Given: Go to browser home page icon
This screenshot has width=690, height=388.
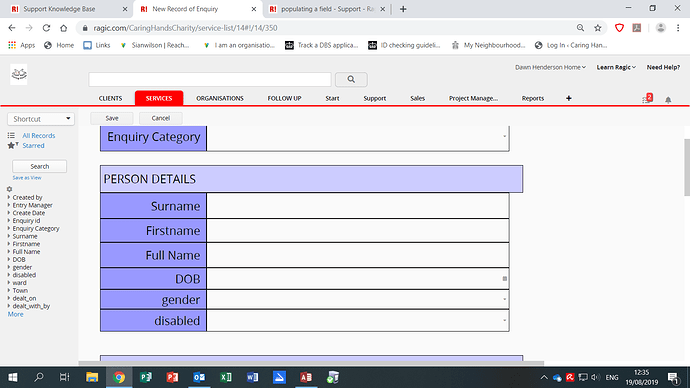Looking at the screenshot, I should 64,28.
